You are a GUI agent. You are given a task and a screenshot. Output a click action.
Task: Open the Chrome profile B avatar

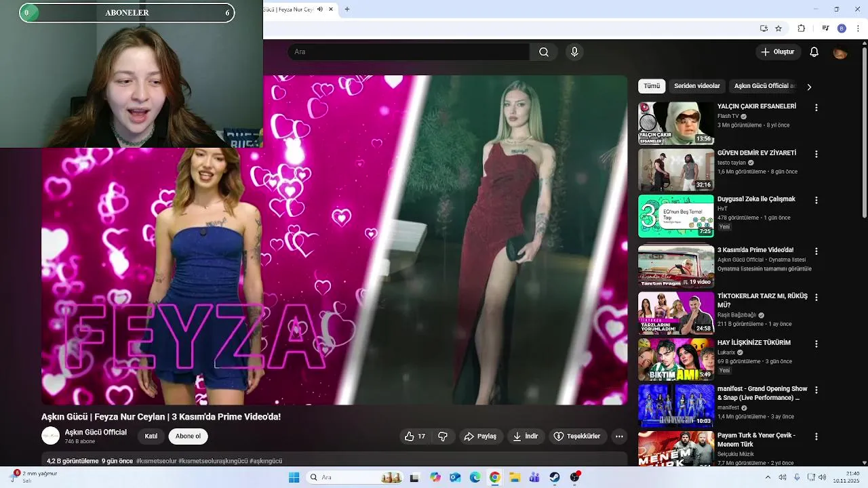842,28
